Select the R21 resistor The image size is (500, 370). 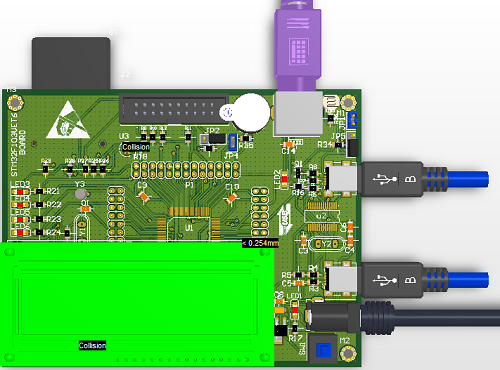[x=40, y=191]
